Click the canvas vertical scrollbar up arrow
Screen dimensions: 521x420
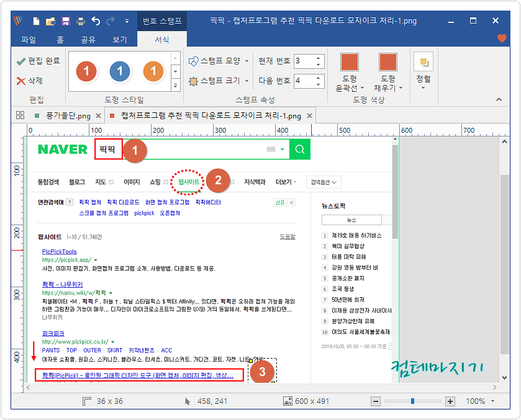(x=504, y=142)
